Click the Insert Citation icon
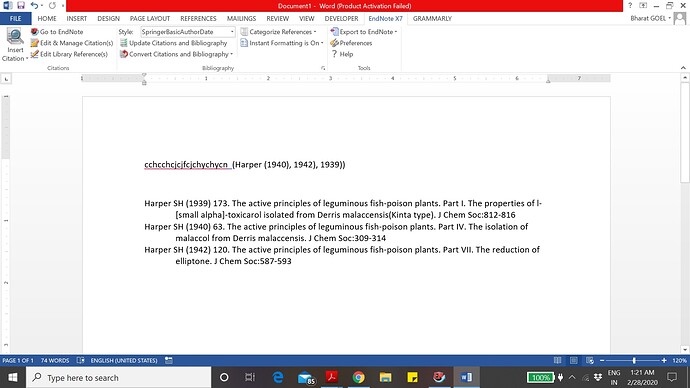 click(15, 37)
